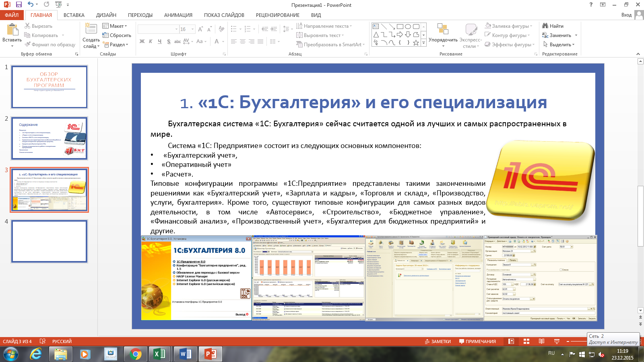Screen dimensions: 644x362
Task: Open the ФАЙЛ (File) tab
Action: point(12,15)
